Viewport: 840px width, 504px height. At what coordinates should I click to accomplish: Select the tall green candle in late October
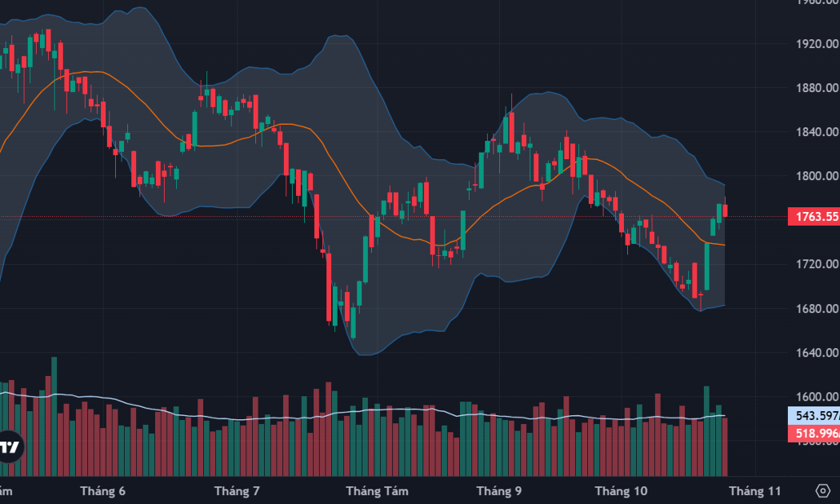[707, 266]
